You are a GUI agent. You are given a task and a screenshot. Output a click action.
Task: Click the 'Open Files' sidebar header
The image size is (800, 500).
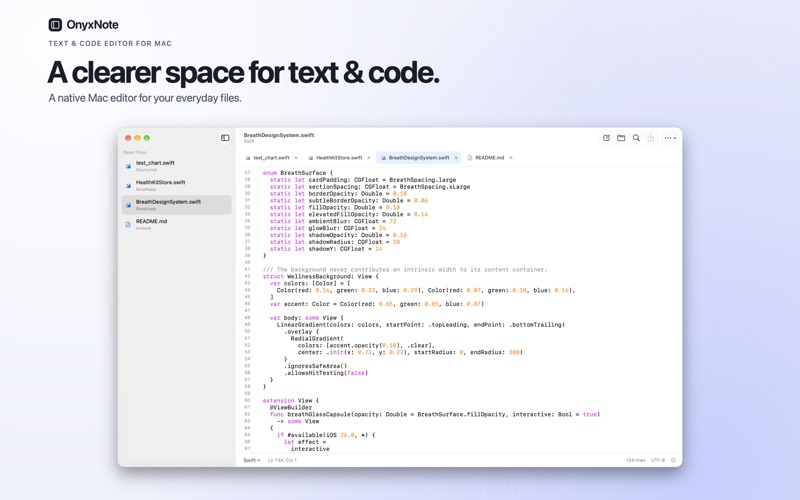tap(135, 152)
